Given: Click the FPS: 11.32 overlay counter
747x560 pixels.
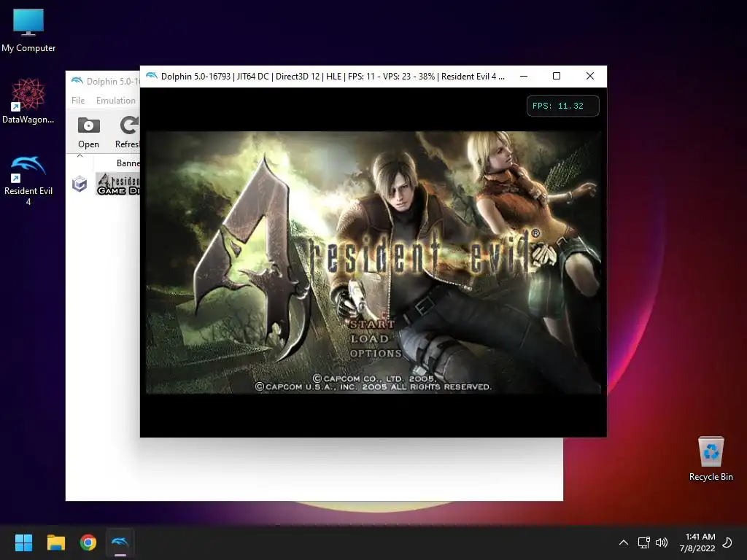Looking at the screenshot, I should (562, 106).
